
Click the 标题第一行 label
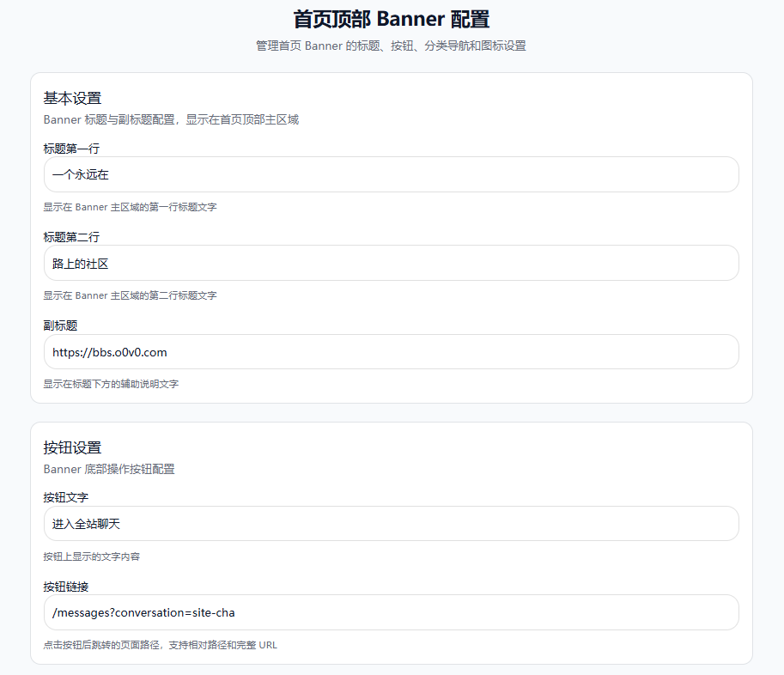71,149
